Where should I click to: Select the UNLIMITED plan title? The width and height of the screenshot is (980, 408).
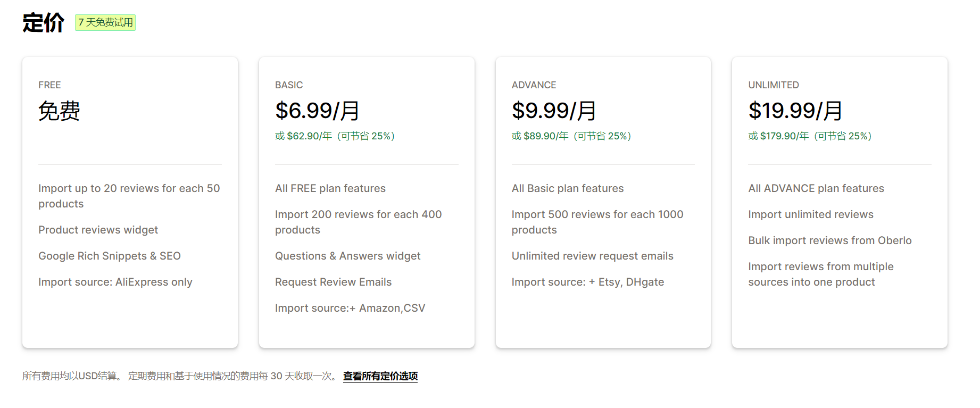pyautogui.click(x=773, y=85)
